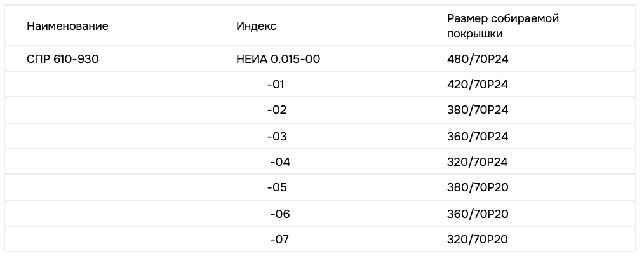
Task: Click the -06 index cell
Action: 280,214
